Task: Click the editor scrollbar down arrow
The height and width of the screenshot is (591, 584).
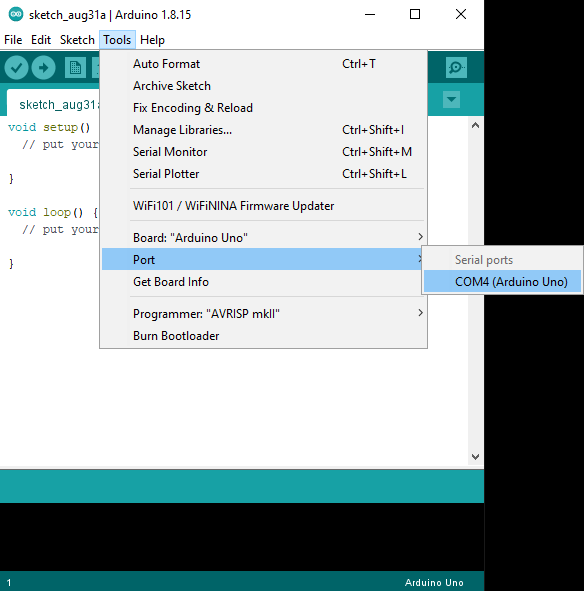Action: (475, 457)
